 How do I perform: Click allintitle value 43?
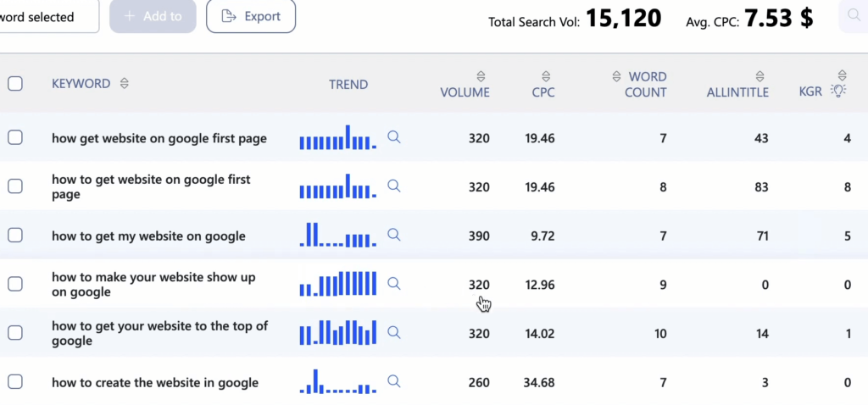(x=761, y=138)
